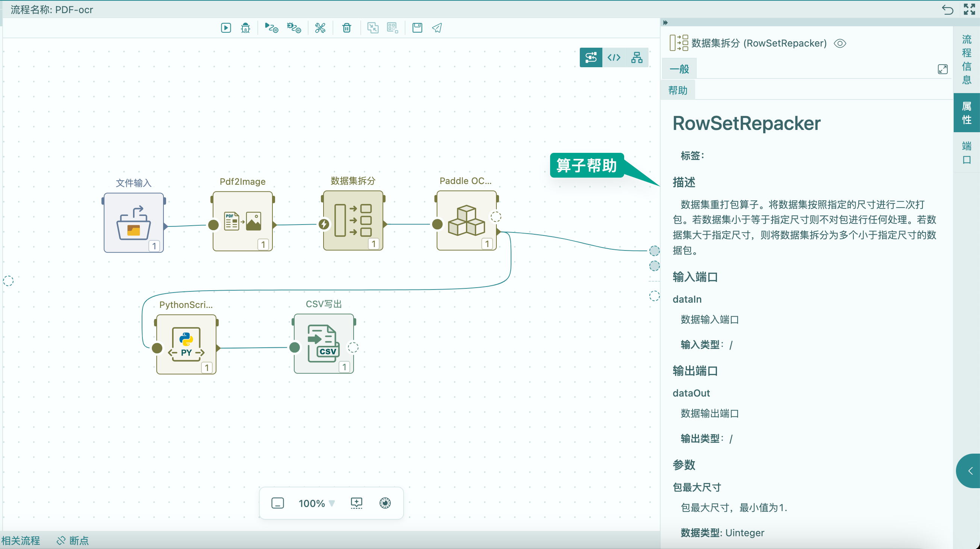
Task: Click the PythonScript node on canvas
Action: click(x=186, y=344)
